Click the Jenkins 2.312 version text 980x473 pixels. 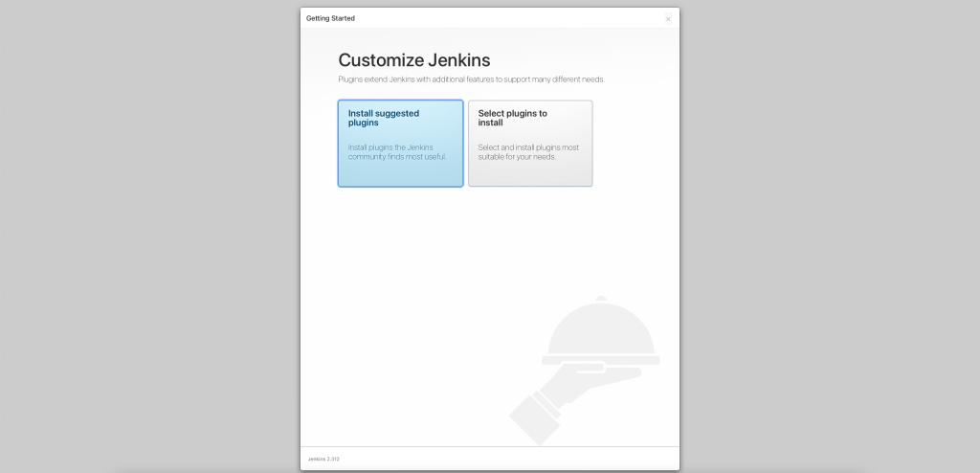pyautogui.click(x=323, y=460)
